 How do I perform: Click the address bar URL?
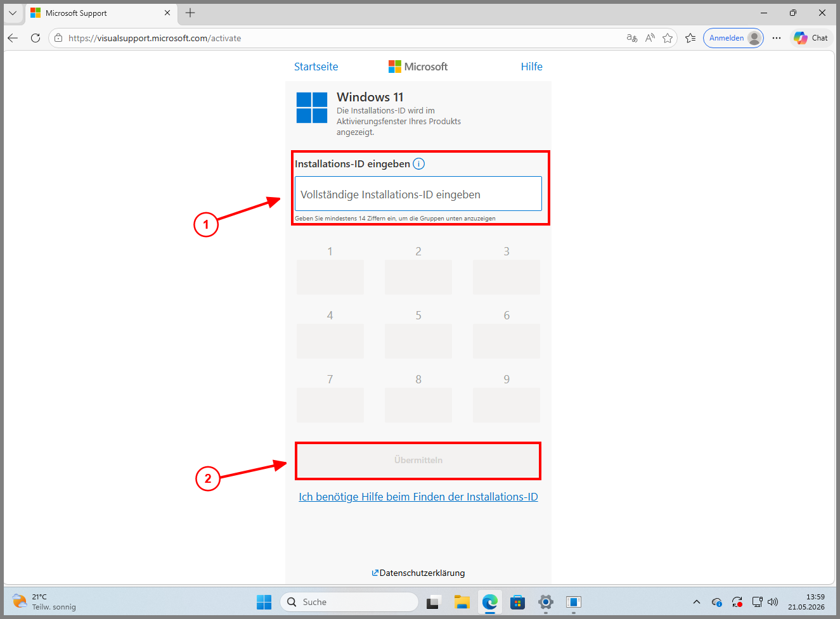(155, 38)
